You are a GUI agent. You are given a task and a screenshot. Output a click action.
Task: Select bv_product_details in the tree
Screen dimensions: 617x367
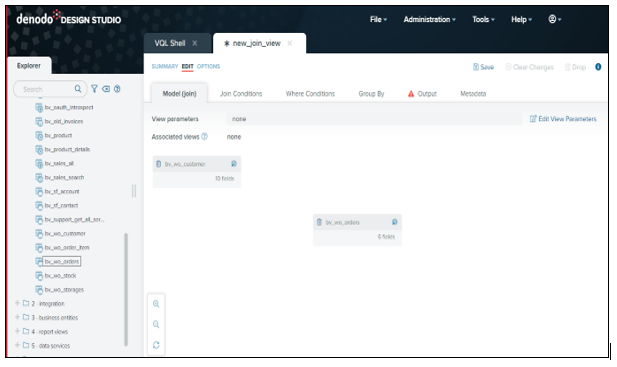(x=67, y=149)
